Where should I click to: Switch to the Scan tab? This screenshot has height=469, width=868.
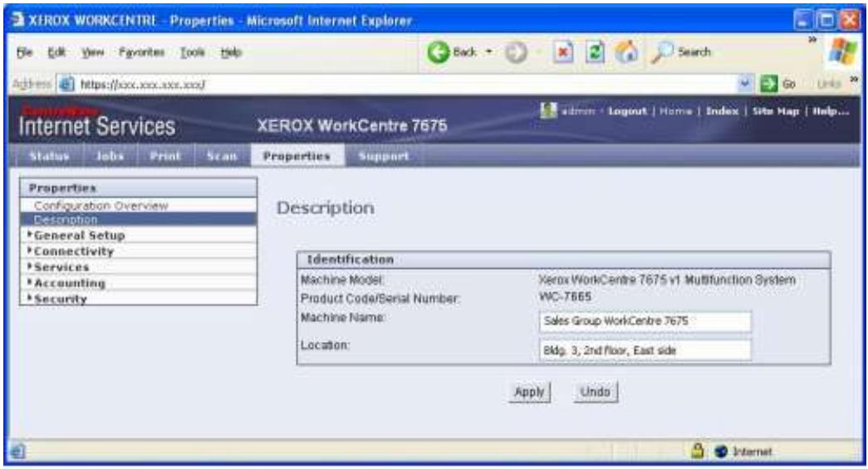(222, 156)
